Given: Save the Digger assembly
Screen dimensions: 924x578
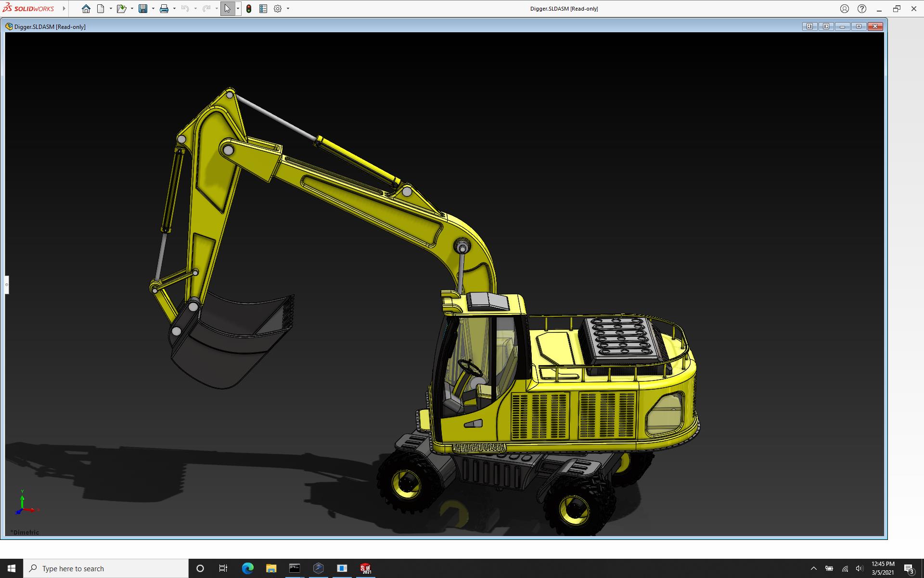Looking at the screenshot, I should click(143, 9).
